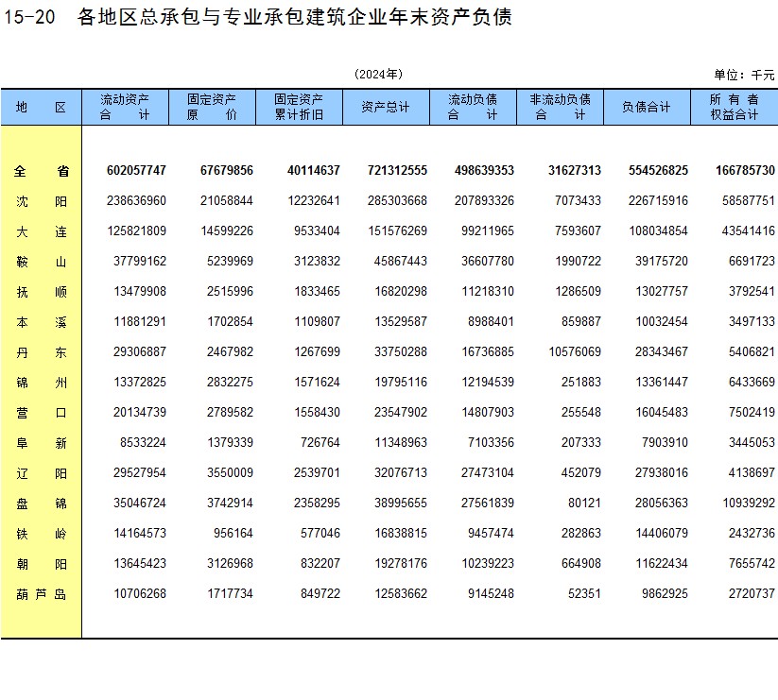This screenshot has height=700, width=778.
Task: Click the 固定资产累计折旧 column header
Action: [299, 107]
